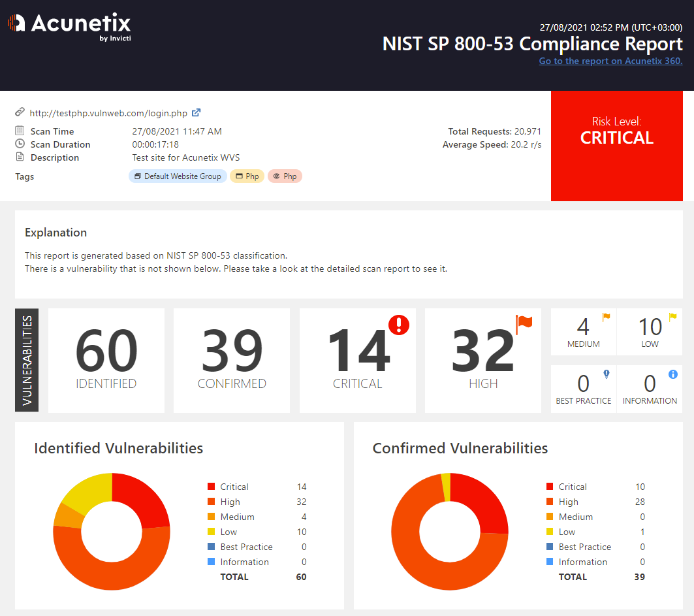Screen dimensions: 694x616
Task: Click the yellow flag icon on the Low card
Action: point(672,317)
